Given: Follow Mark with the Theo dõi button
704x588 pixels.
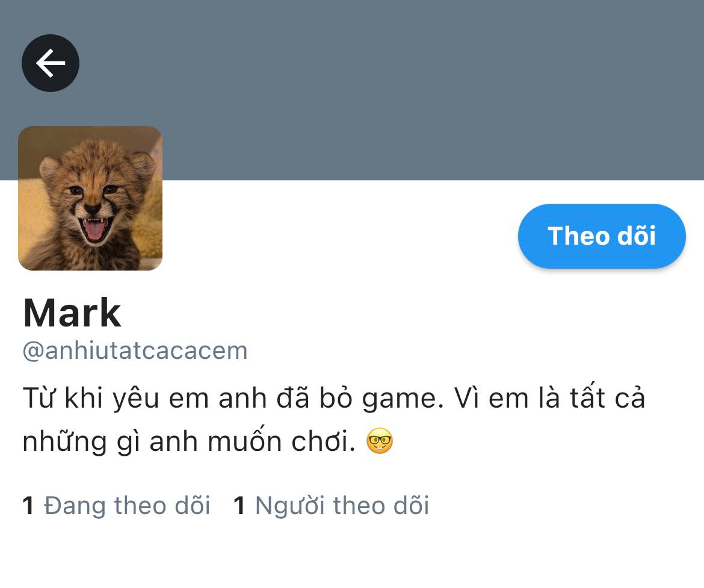Looking at the screenshot, I should [x=602, y=236].
